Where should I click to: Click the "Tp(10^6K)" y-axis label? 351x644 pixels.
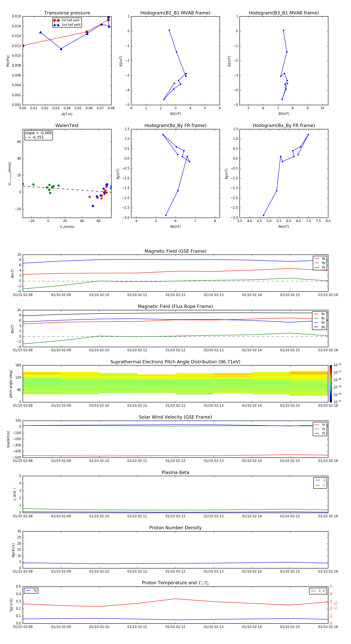point(11,605)
